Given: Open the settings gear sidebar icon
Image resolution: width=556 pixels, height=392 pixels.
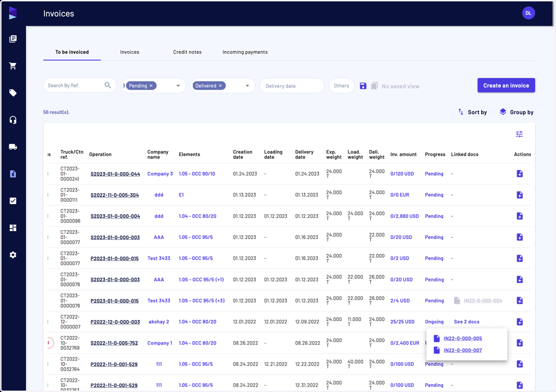Looking at the screenshot, I should 13,255.
